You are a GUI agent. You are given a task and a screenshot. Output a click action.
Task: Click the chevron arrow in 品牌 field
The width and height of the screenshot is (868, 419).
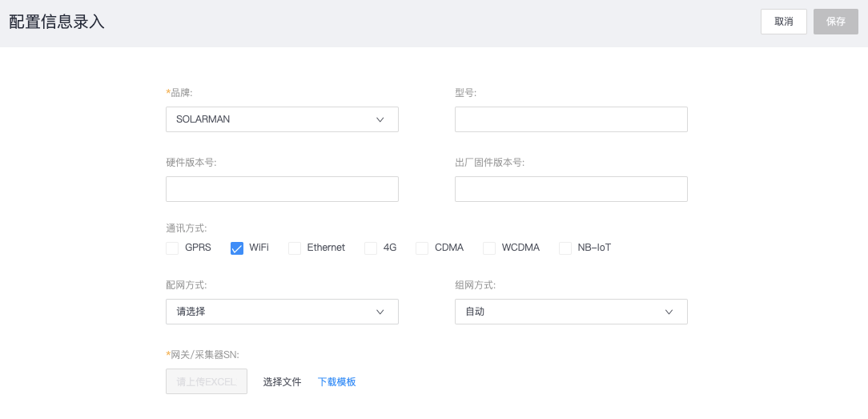380,119
